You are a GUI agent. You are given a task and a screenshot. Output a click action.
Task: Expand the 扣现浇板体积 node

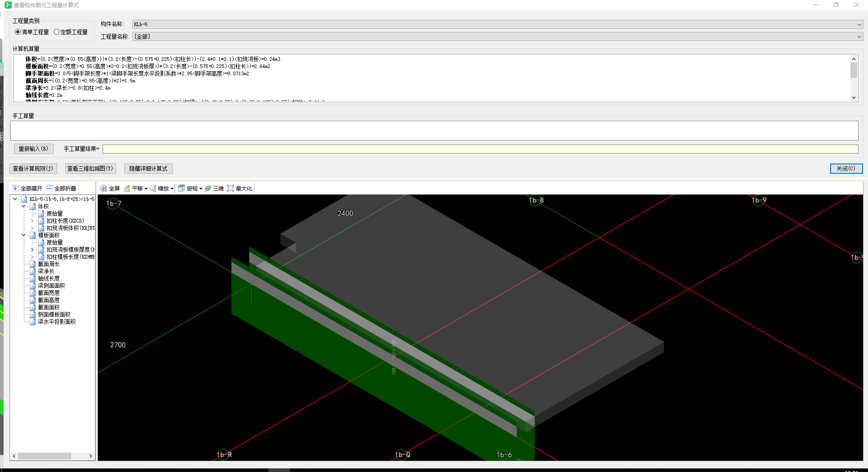point(32,228)
